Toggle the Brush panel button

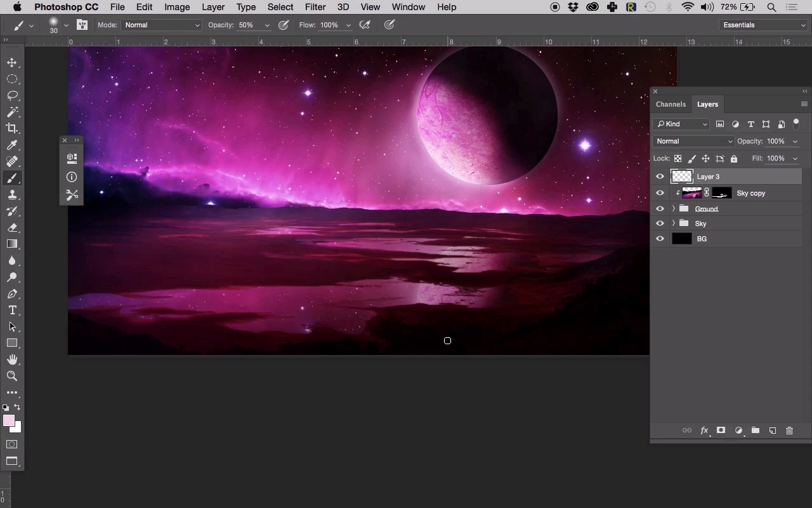[82, 25]
